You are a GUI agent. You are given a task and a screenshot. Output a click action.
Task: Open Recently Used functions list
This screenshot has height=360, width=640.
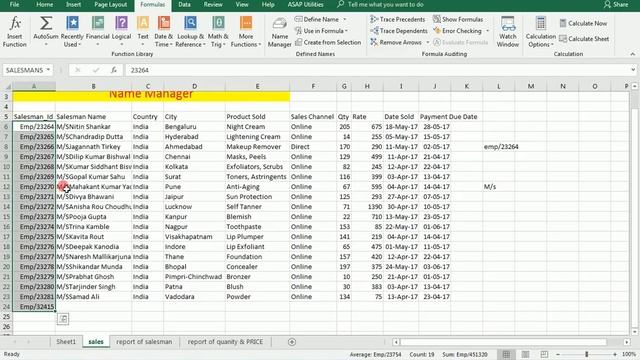pos(72,32)
